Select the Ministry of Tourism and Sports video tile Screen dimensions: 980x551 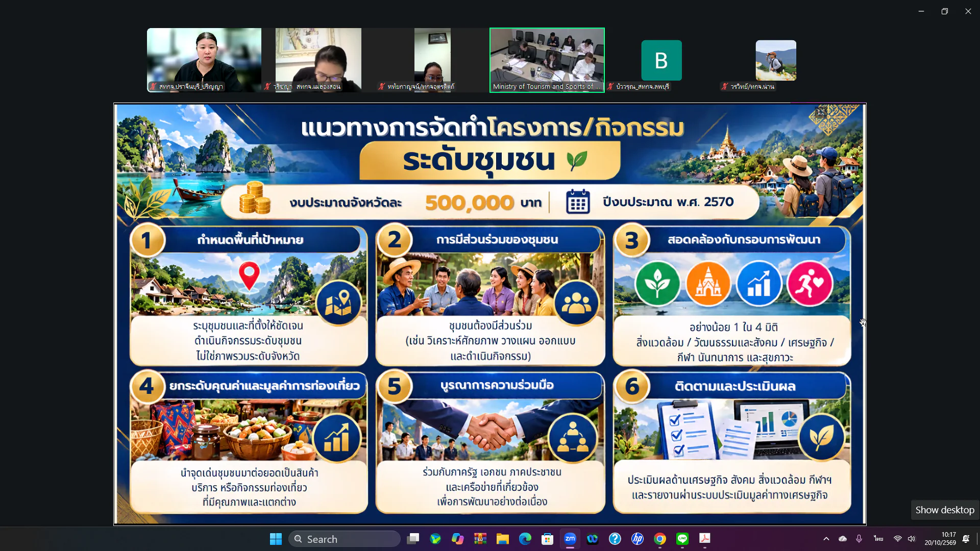547,60
